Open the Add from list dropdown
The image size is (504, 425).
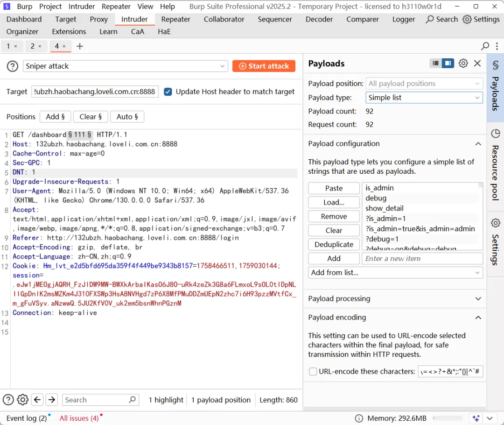tap(396, 273)
